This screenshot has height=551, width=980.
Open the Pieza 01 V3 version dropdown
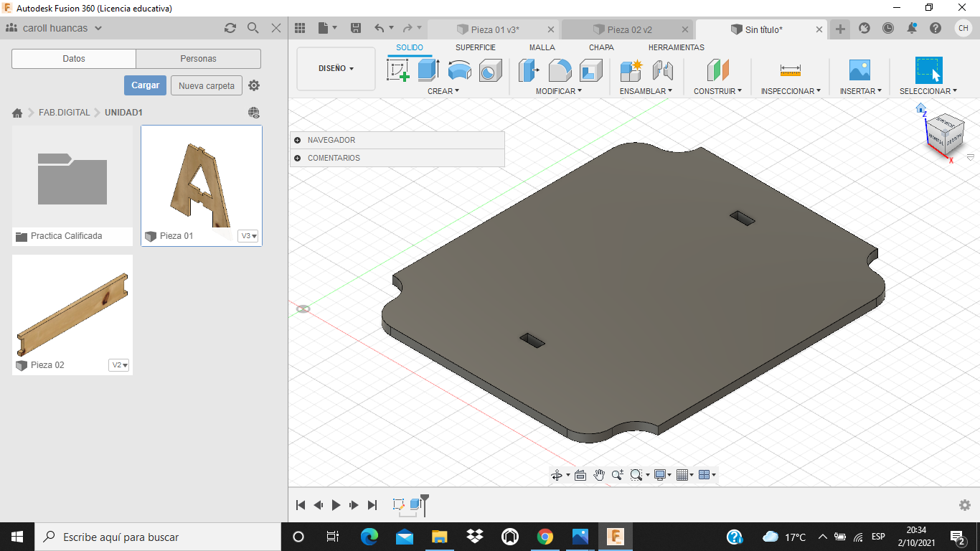[248, 236]
